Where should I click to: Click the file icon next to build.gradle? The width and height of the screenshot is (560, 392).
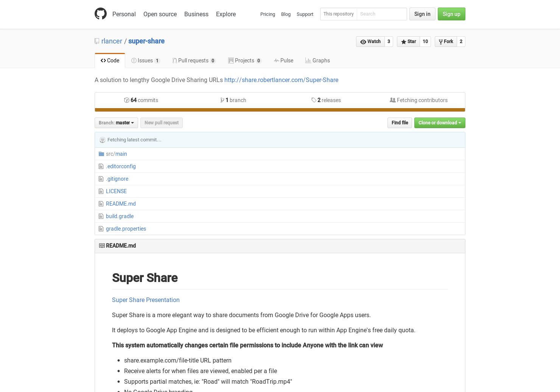(x=101, y=216)
